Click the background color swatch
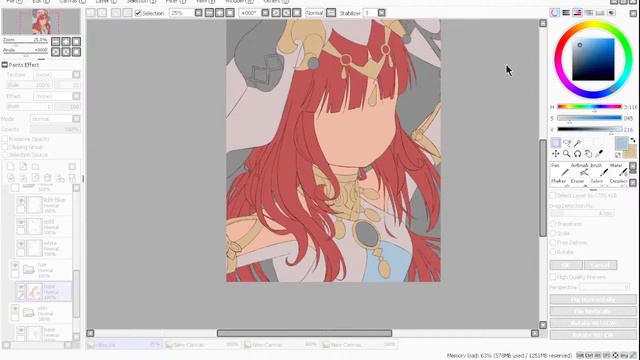The width and height of the screenshot is (640, 360). (631, 152)
